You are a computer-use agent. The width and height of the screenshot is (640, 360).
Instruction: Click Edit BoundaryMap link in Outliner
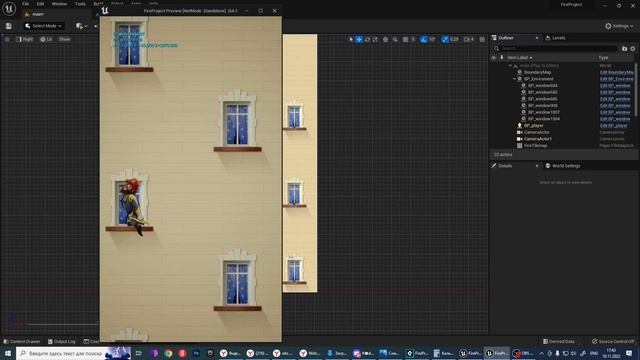(616, 72)
